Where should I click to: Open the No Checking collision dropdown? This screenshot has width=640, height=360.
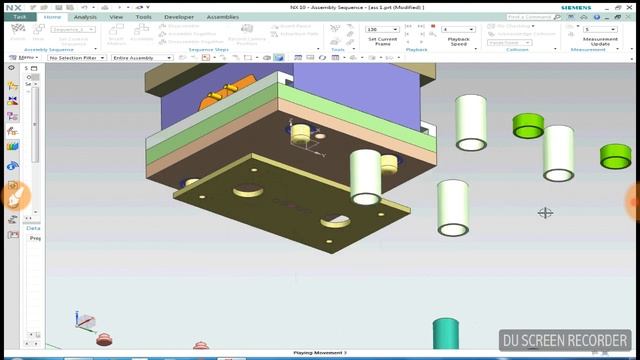click(x=512, y=26)
